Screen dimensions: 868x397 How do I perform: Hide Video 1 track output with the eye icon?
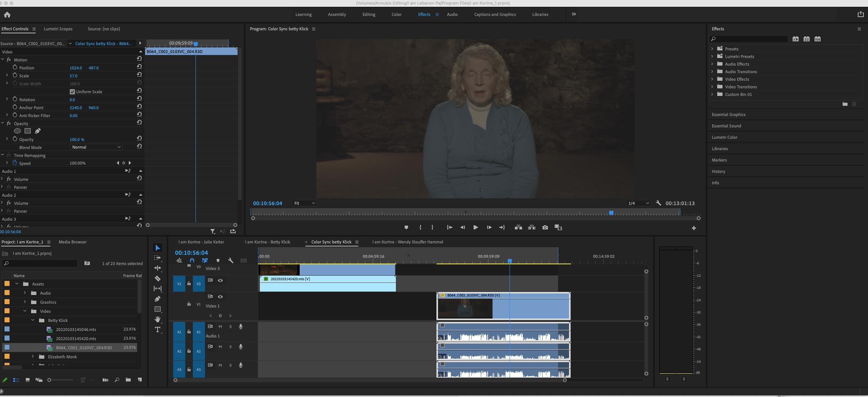click(220, 297)
